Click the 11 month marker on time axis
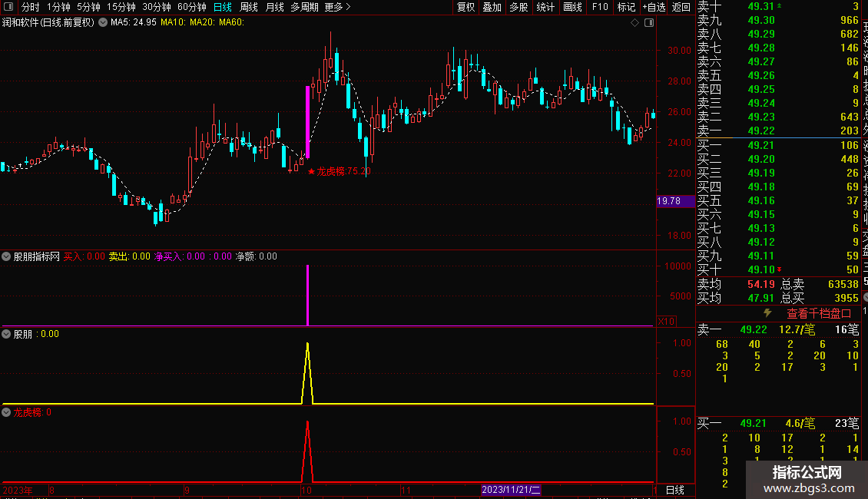Screen dimensions: 868x499 pyautogui.click(x=406, y=490)
